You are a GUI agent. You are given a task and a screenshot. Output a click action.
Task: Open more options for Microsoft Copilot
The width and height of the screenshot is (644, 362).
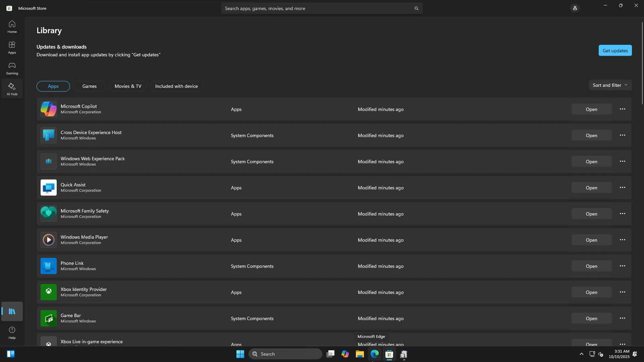coord(622,109)
